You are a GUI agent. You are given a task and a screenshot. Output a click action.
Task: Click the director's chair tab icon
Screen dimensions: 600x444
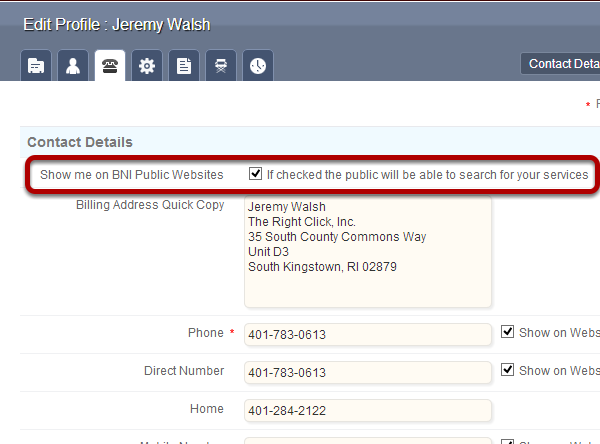221,66
